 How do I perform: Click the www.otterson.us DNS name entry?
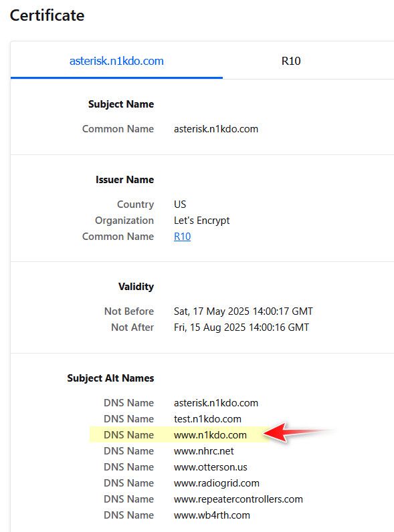pos(211,467)
